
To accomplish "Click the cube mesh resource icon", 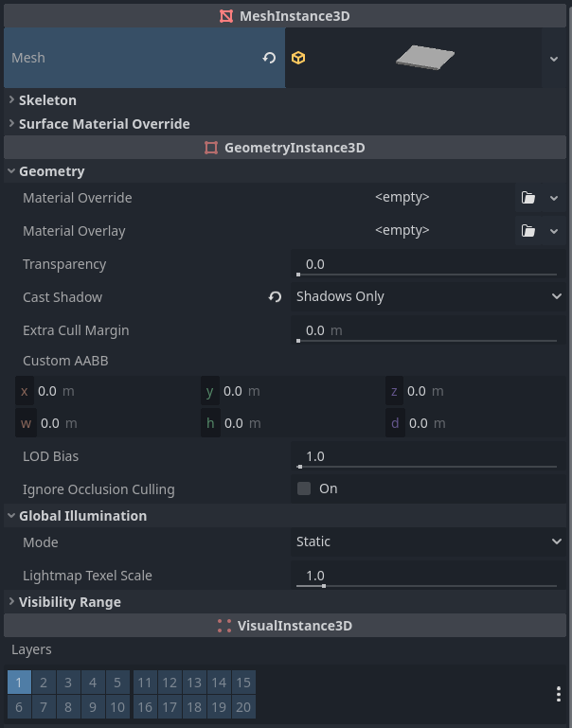I will click(298, 58).
